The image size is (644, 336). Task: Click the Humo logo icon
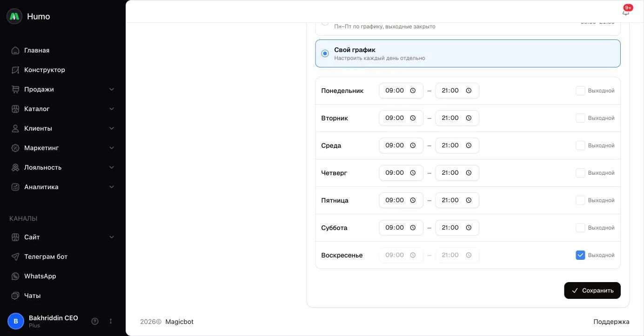click(x=14, y=16)
